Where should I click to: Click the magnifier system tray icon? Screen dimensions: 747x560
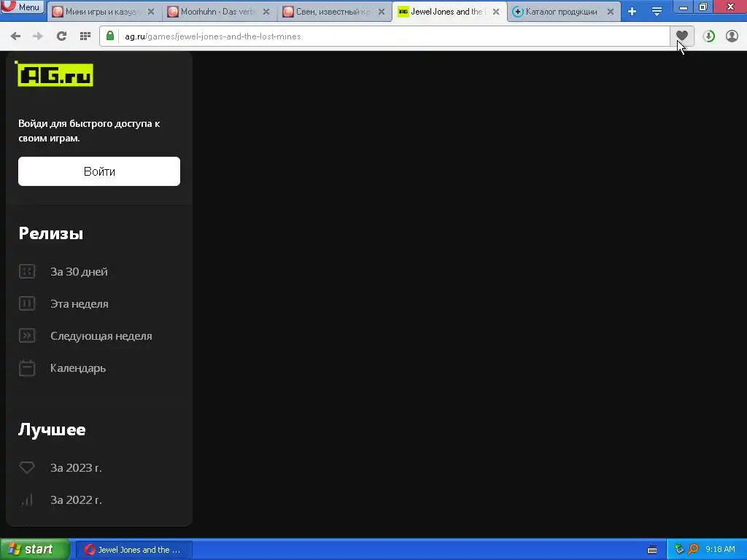coord(693,549)
